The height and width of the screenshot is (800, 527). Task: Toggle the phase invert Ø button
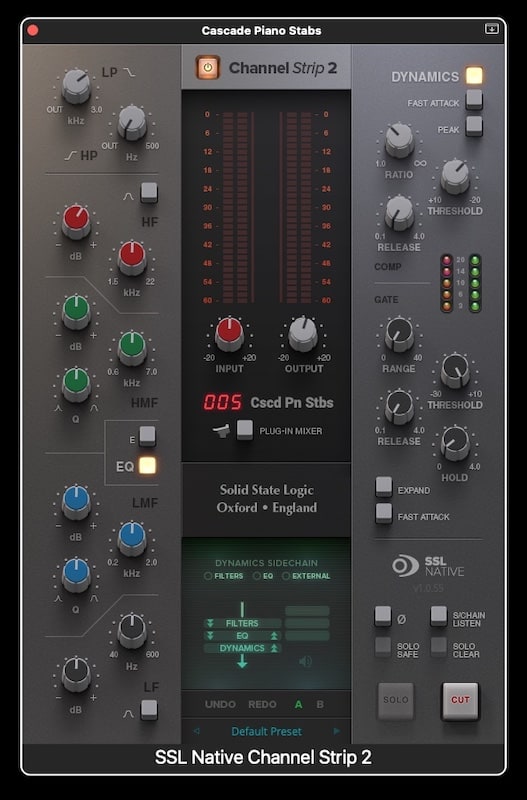click(383, 616)
